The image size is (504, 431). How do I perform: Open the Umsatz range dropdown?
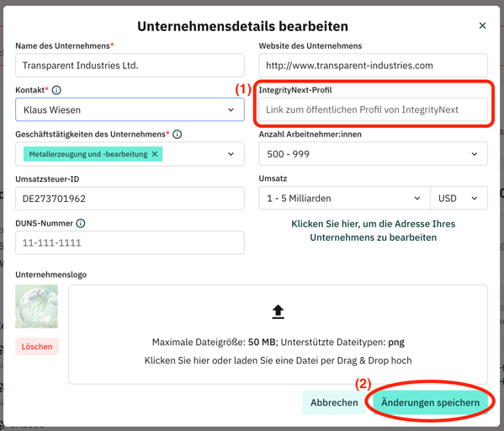(x=345, y=198)
